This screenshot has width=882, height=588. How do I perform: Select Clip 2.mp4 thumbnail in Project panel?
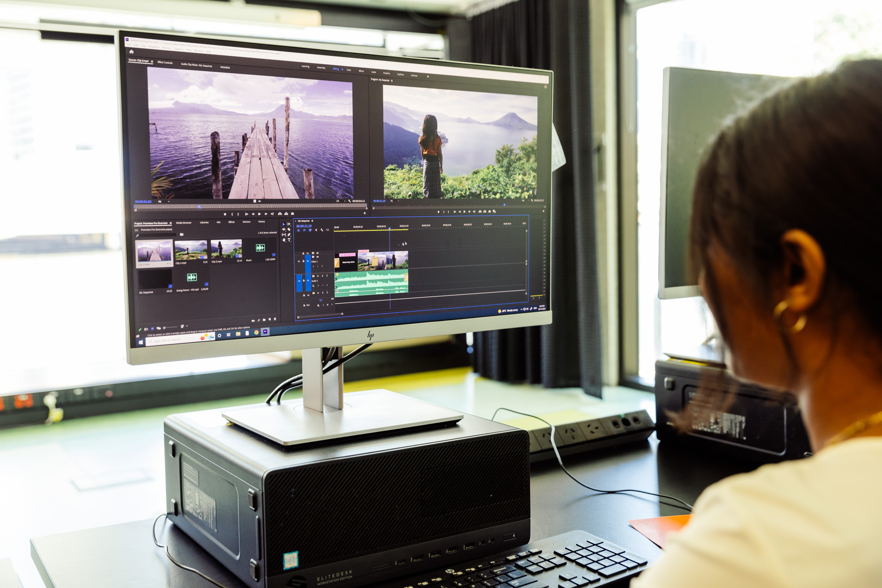(x=226, y=249)
